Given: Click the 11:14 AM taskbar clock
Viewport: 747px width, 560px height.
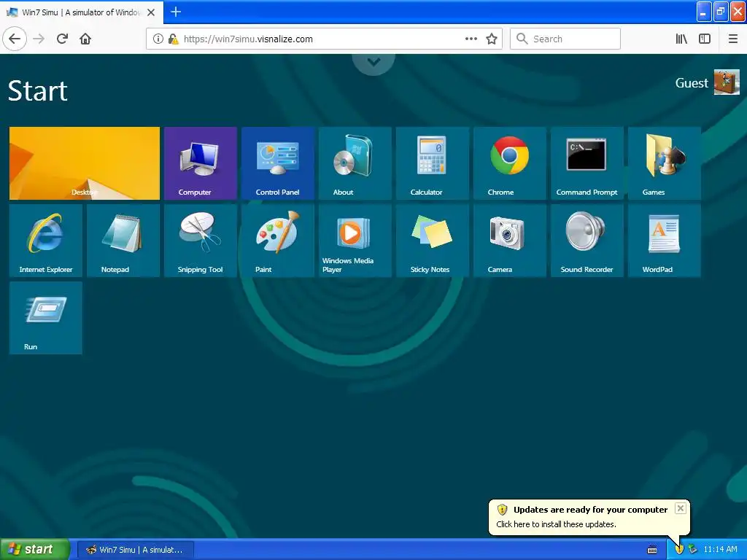Looking at the screenshot, I should click(720, 550).
